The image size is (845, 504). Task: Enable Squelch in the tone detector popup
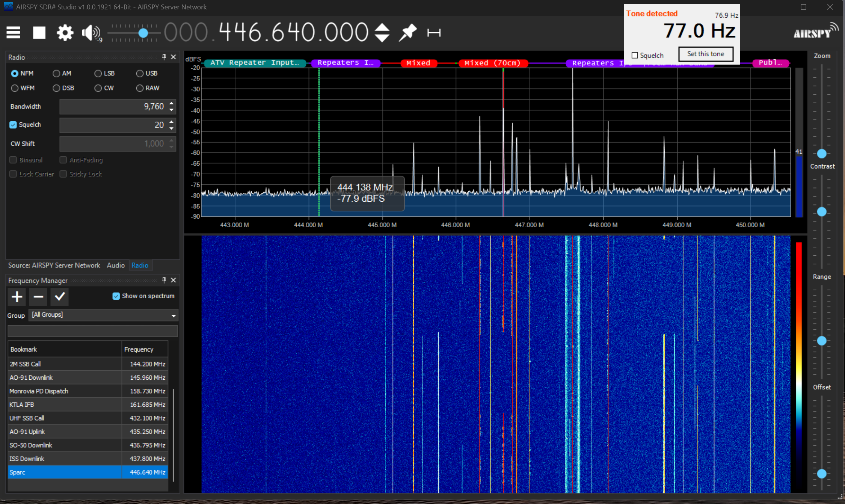pos(635,56)
